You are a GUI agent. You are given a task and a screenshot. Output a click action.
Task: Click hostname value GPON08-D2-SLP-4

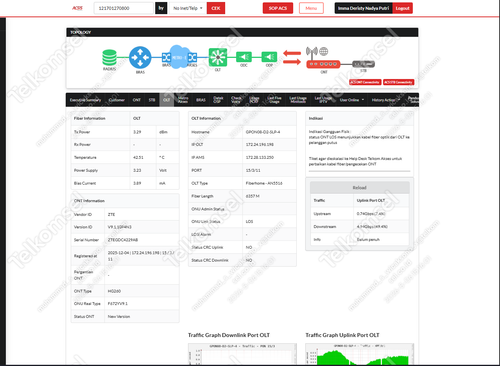click(x=263, y=132)
